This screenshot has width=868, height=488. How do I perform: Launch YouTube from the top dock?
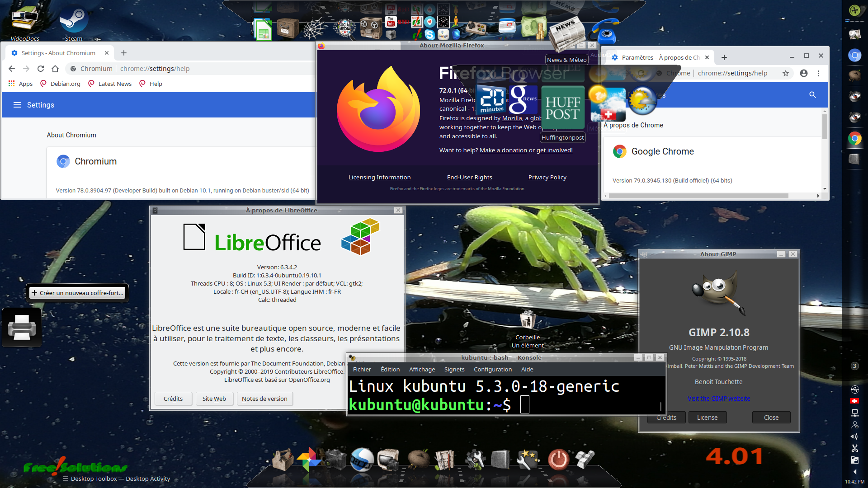pyautogui.click(x=391, y=22)
